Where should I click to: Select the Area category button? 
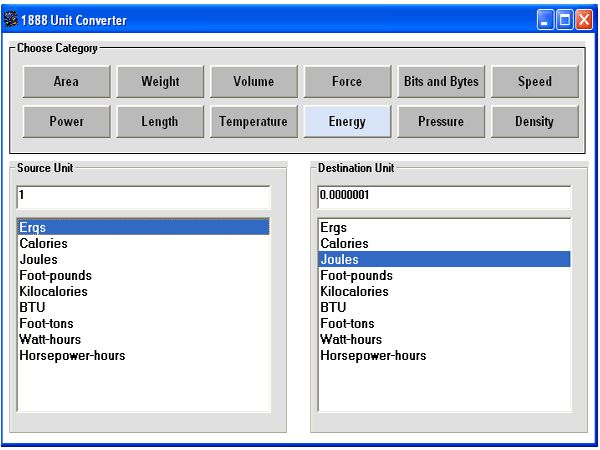67,82
